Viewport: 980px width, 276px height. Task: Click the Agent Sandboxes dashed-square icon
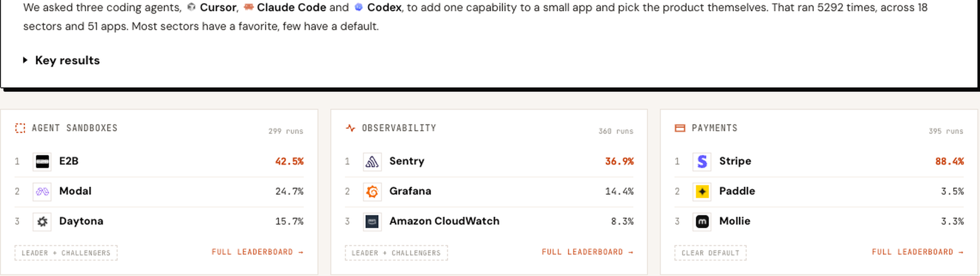[20, 128]
